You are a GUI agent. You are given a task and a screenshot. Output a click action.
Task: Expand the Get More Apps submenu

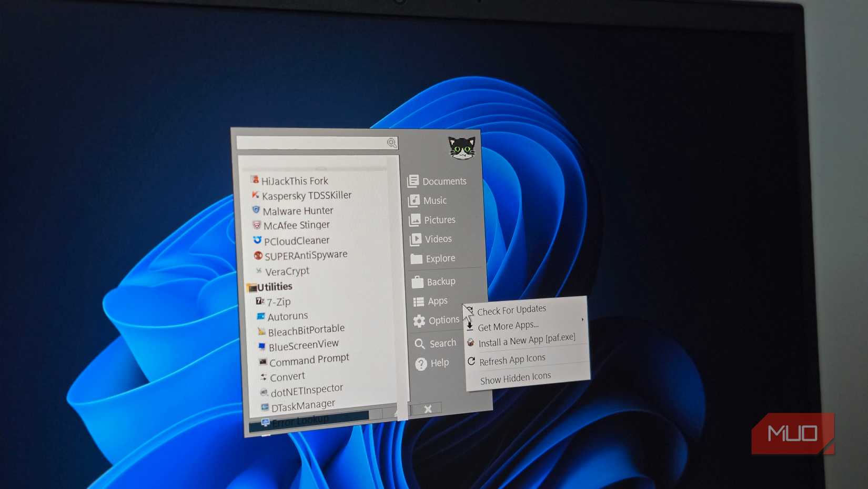pyautogui.click(x=508, y=325)
